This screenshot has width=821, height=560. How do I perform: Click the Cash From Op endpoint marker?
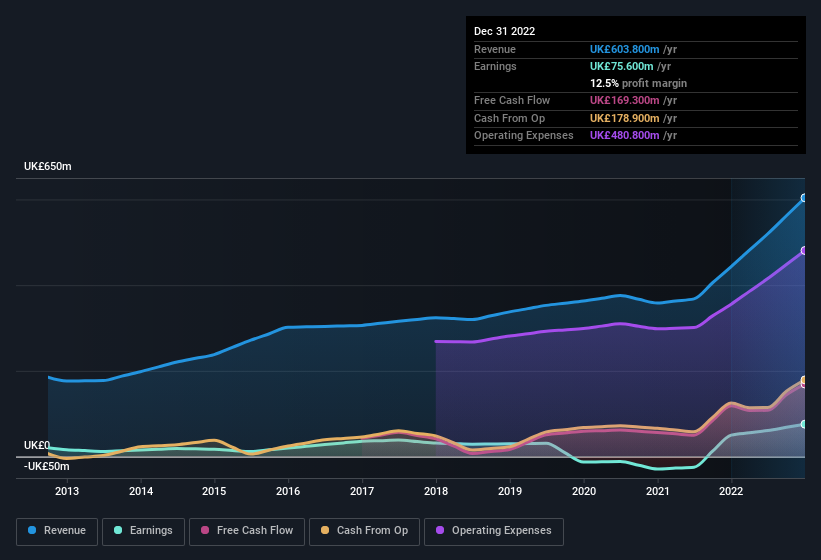pyautogui.click(x=804, y=380)
